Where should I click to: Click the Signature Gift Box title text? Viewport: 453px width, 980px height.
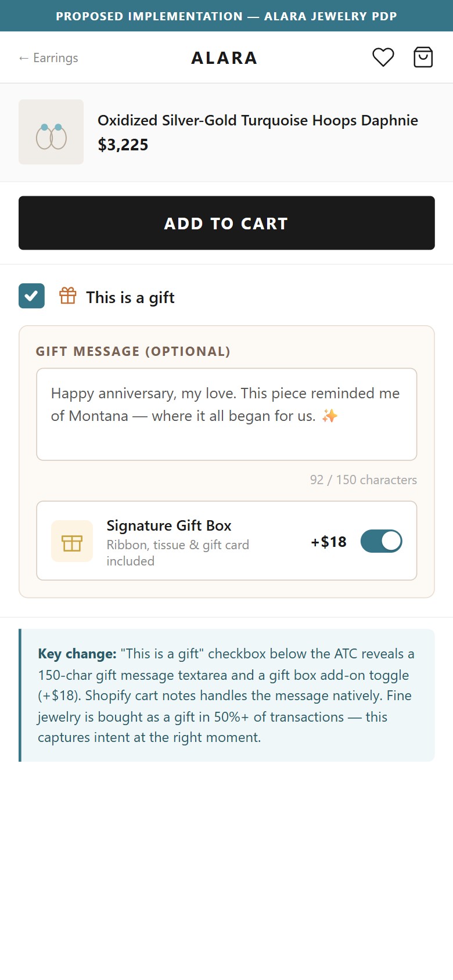[x=169, y=525]
